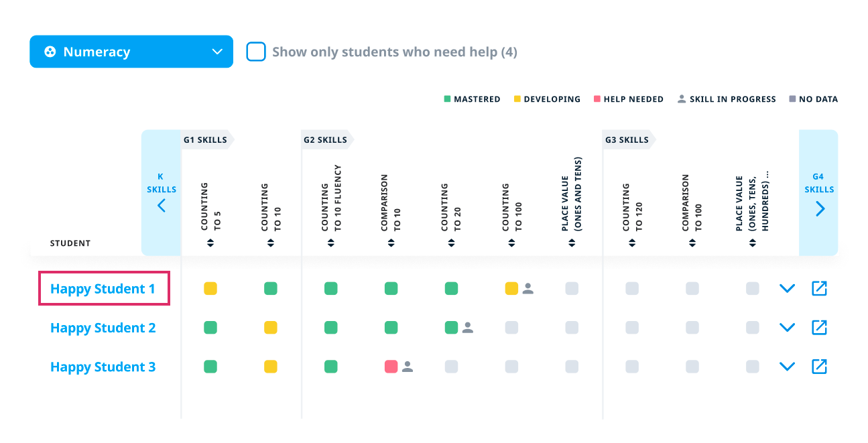Sort by Counting to 5 column
The image size is (868, 443).
click(210, 243)
